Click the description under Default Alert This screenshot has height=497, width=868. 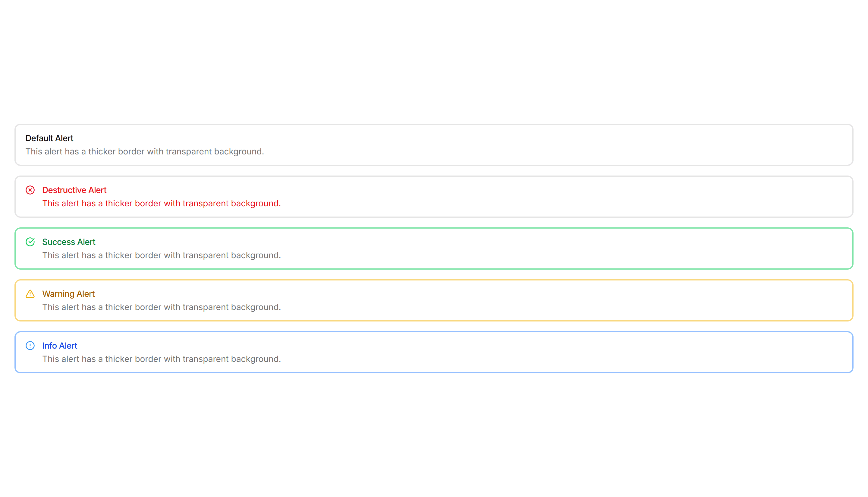pyautogui.click(x=145, y=152)
